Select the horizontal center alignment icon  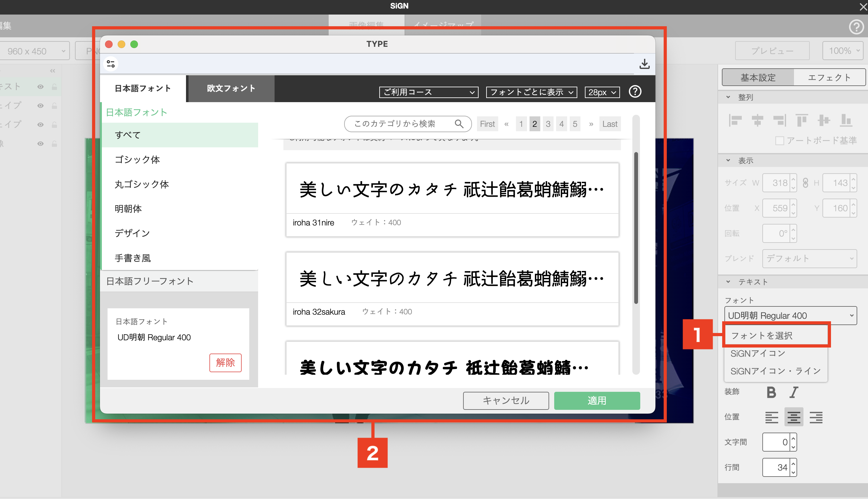[758, 120]
